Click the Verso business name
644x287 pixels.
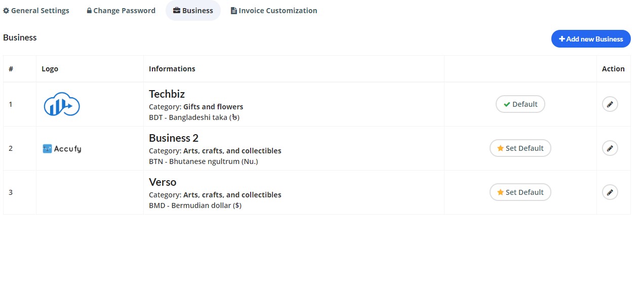163,182
